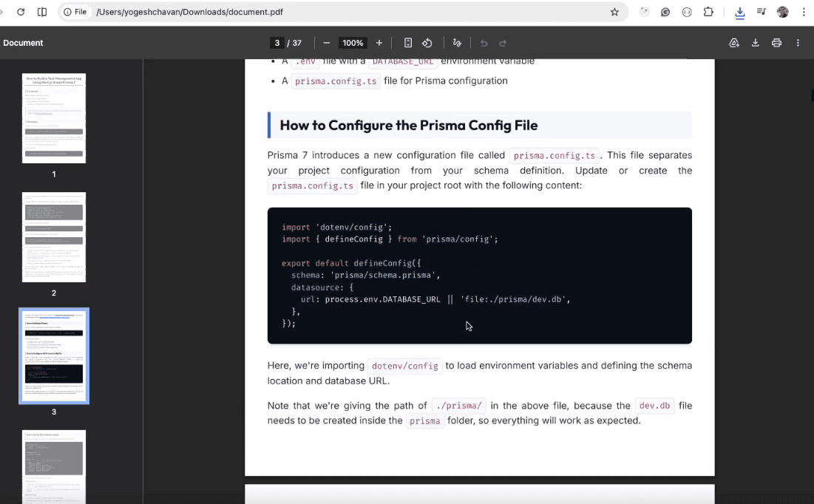Viewport: 814px width, 504px height.
Task: Open Chrome three-dot browser menu
Action: pyautogui.click(x=804, y=12)
